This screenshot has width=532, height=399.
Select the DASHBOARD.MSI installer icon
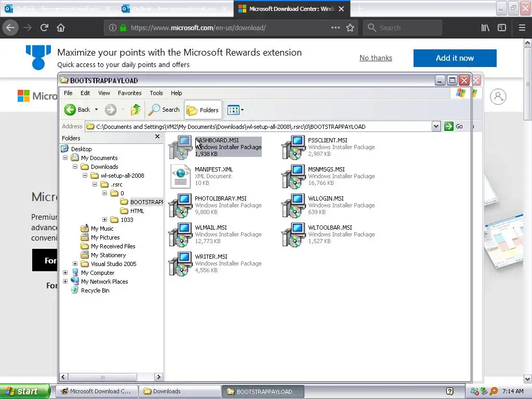180,147
